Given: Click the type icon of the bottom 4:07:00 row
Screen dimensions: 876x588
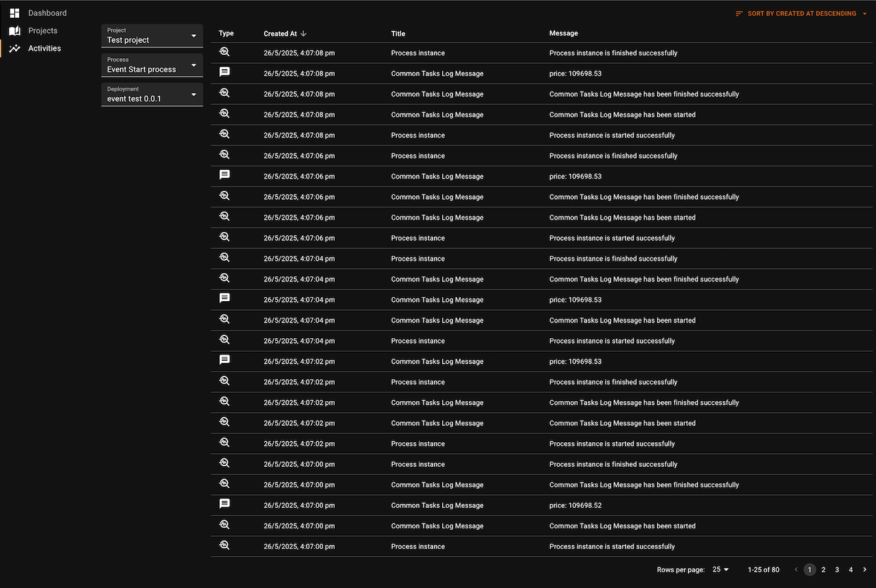Looking at the screenshot, I should 224,546.
